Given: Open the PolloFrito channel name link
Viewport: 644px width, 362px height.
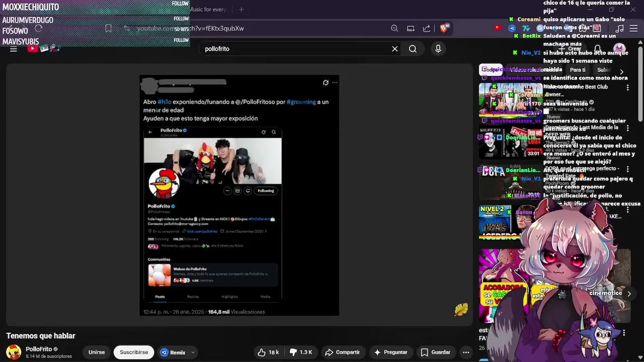Looking at the screenshot, I should pos(39,349).
